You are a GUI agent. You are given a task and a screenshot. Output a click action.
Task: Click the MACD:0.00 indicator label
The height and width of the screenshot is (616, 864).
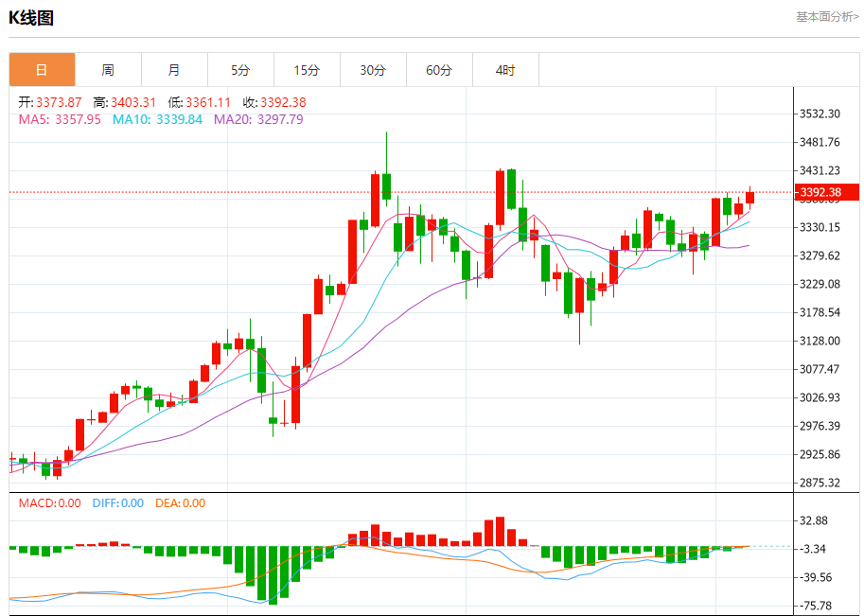coord(49,503)
